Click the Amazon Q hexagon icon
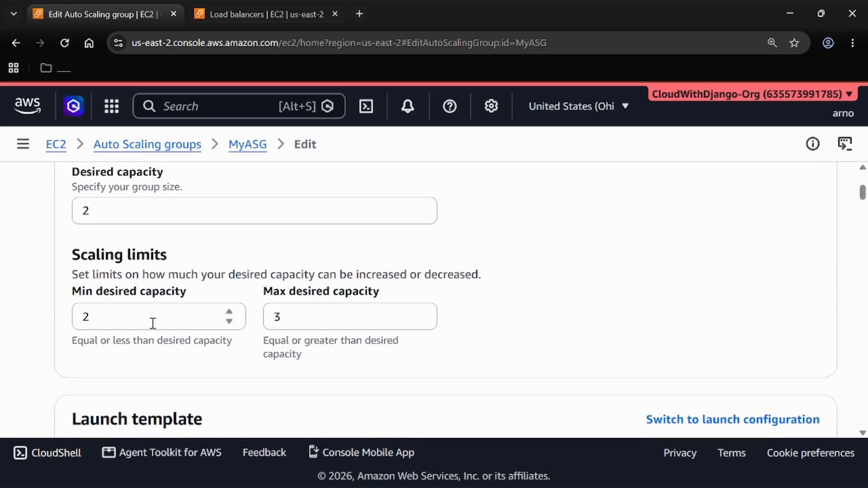 pyautogui.click(x=73, y=106)
